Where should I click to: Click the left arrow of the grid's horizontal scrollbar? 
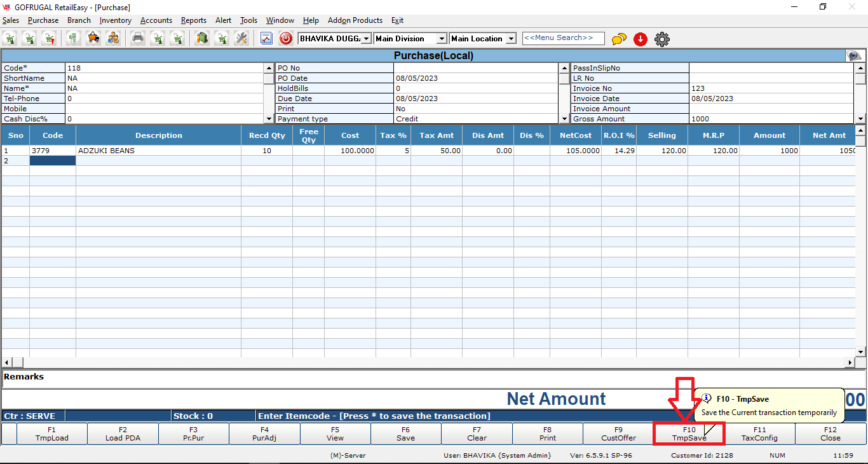6,362
